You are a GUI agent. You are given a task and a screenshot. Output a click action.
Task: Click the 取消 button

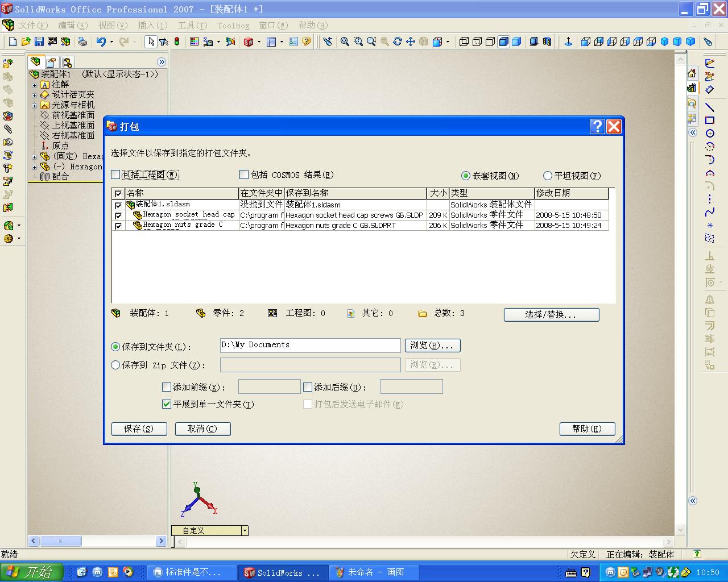click(x=202, y=429)
